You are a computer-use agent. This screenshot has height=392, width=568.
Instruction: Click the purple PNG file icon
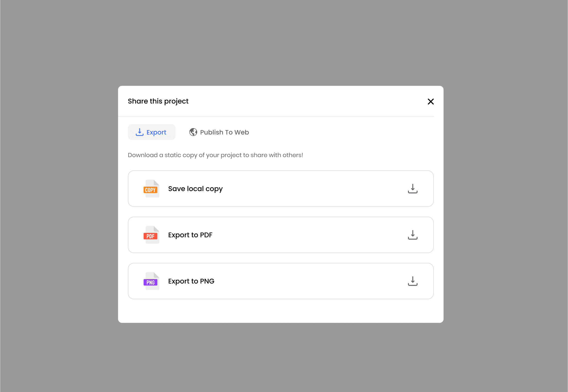click(x=151, y=281)
